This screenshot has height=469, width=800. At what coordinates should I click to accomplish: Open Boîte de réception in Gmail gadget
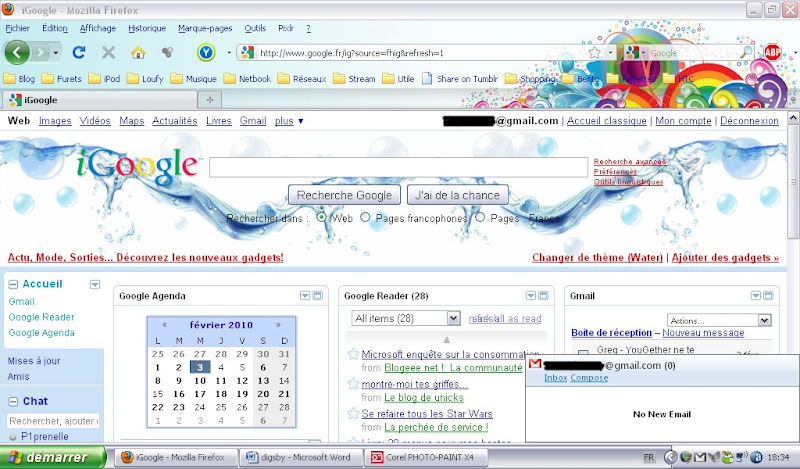[611, 333]
